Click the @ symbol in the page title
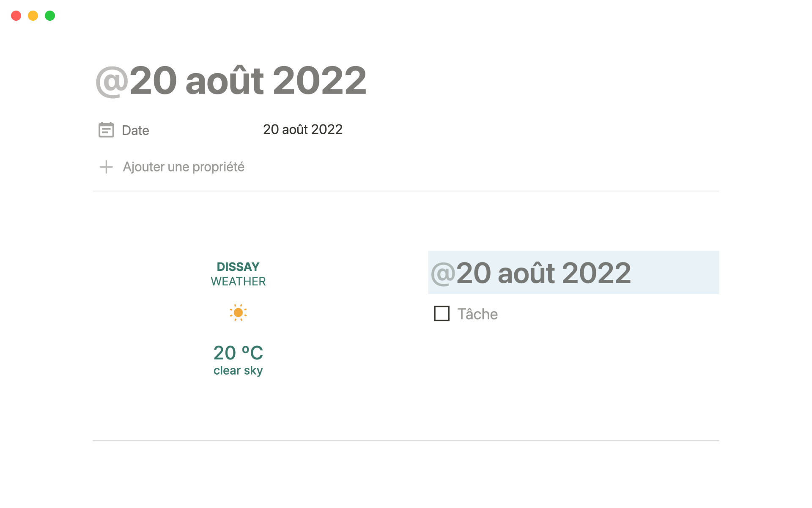The height and width of the screenshot is (508, 812). pyautogui.click(x=112, y=81)
